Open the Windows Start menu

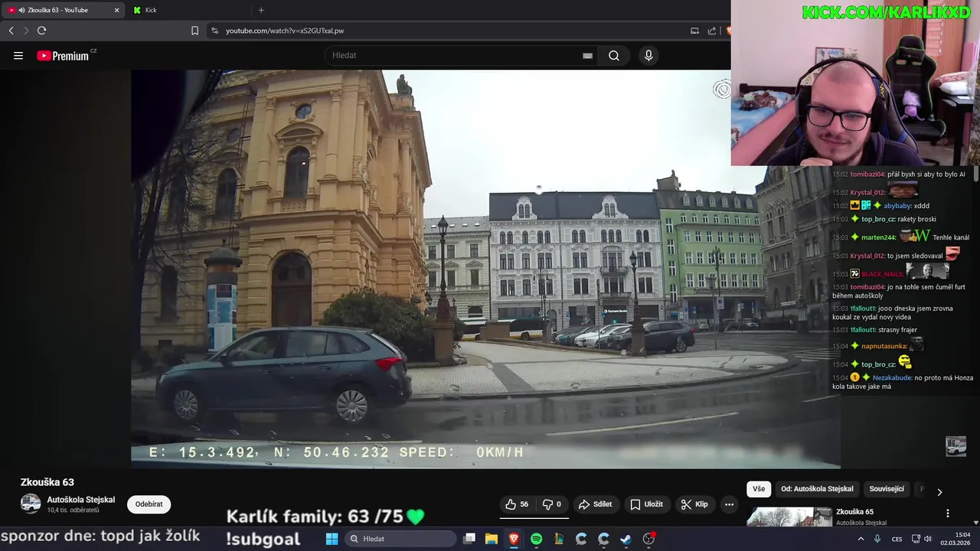pos(332,539)
